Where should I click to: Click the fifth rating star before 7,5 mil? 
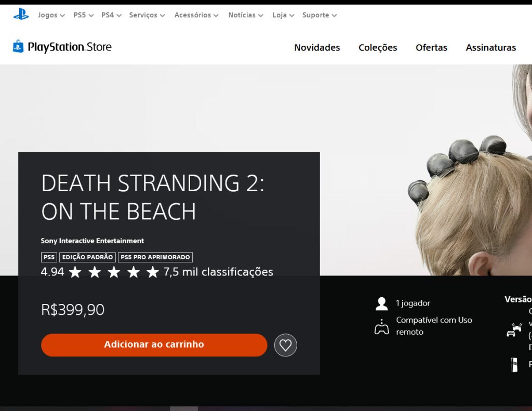pyautogui.click(x=153, y=272)
